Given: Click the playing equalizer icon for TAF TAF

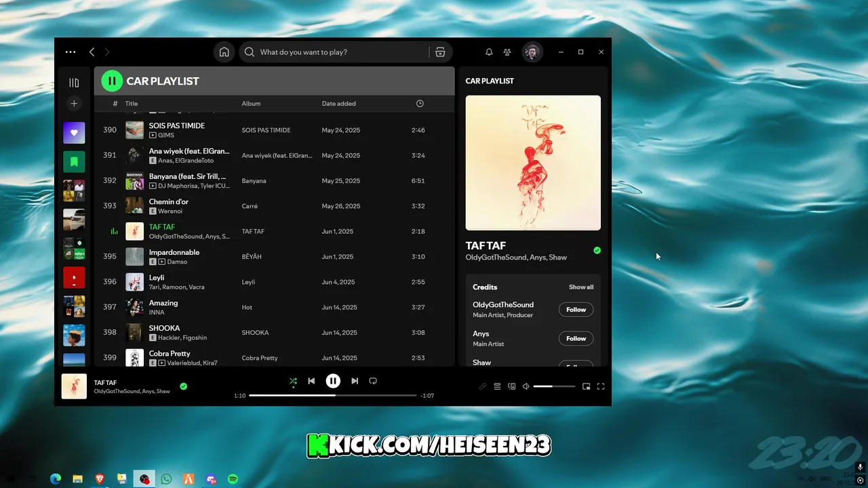Looking at the screenshot, I should click(x=114, y=231).
